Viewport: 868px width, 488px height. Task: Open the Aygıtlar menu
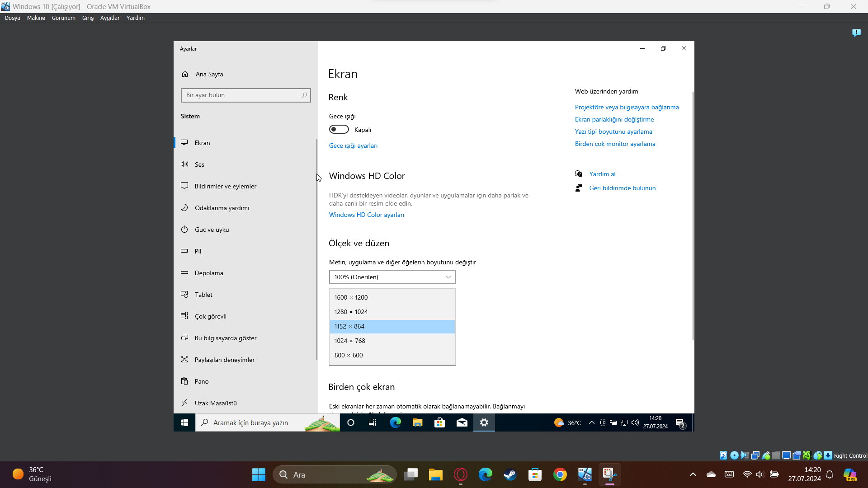click(110, 18)
